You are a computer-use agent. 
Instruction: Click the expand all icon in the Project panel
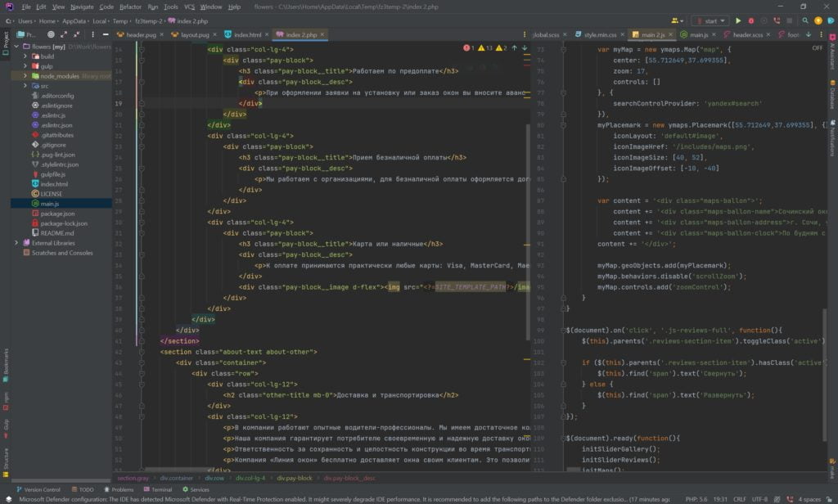pyautogui.click(x=64, y=35)
